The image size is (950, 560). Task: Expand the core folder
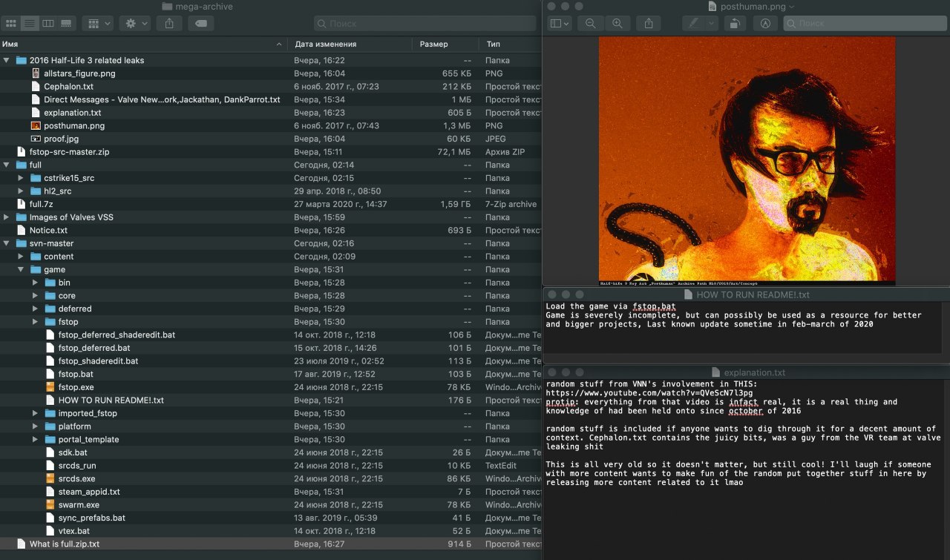click(x=35, y=296)
